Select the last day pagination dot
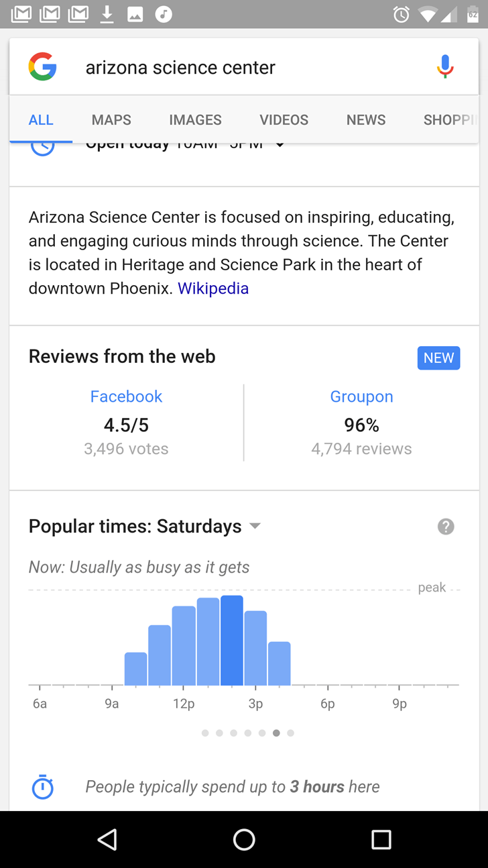488x868 pixels. [x=290, y=733]
